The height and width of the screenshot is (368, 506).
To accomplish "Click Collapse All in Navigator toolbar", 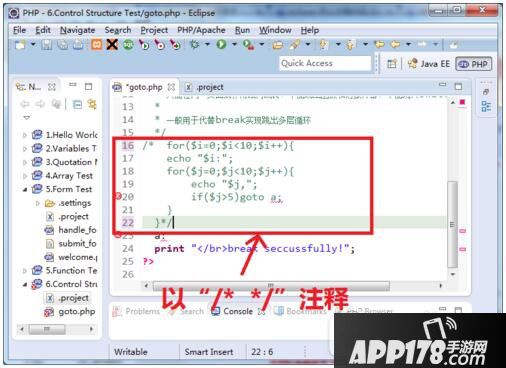I will click(77, 105).
